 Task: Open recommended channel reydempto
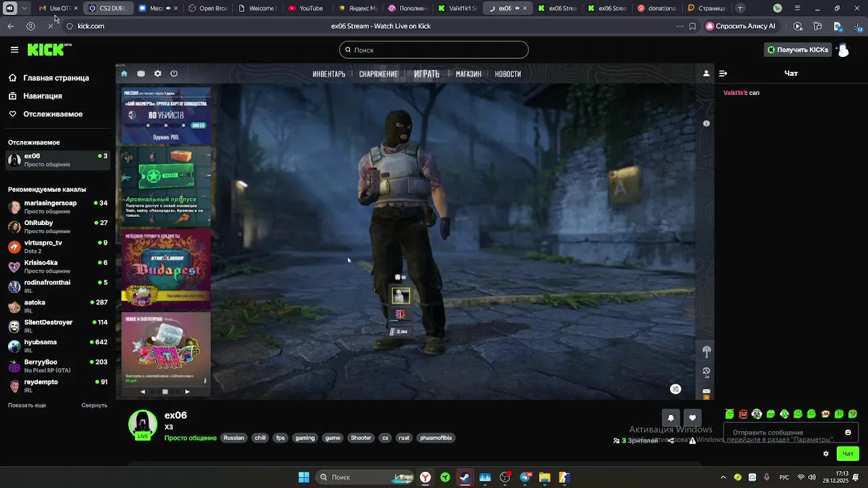click(x=58, y=386)
